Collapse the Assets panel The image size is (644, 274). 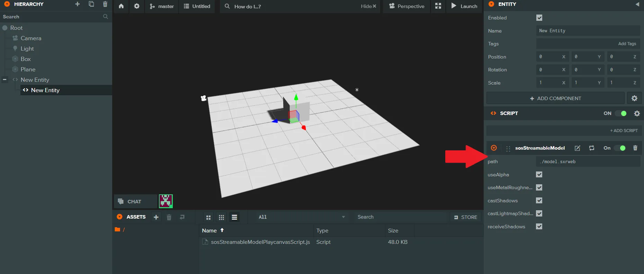119,217
